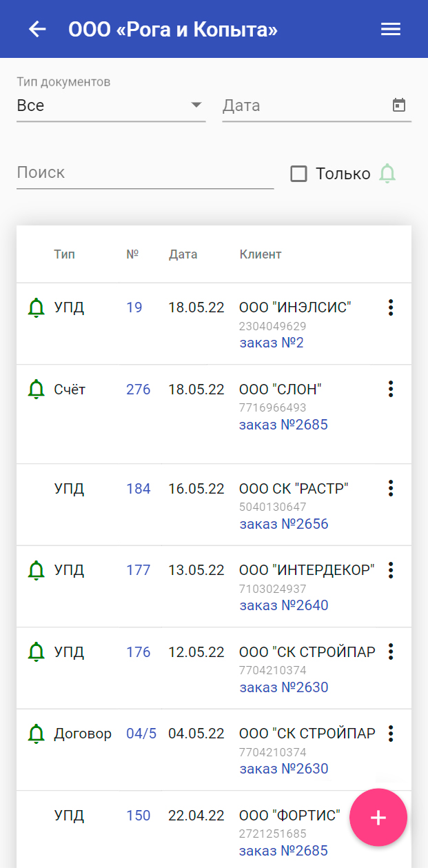Open three-dot menu for ООО "СЛОН"
This screenshot has width=428, height=868.
pyautogui.click(x=391, y=390)
